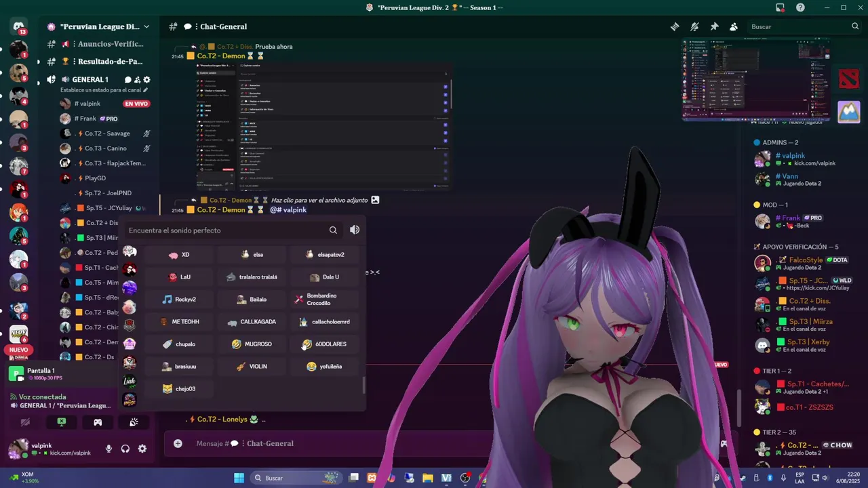This screenshot has width=868, height=488.
Task: Open the soundboard icon in voice panel
Action: pyautogui.click(x=134, y=422)
